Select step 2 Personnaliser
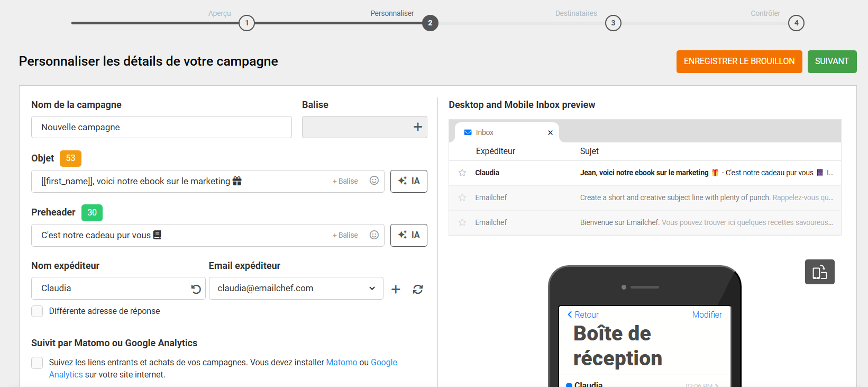 click(430, 23)
